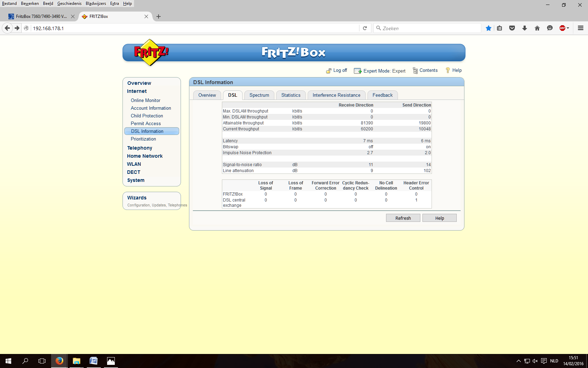Viewport: 588px width, 368px height.
Task: Select Online Monitor in the sidebar
Action: 146,101
